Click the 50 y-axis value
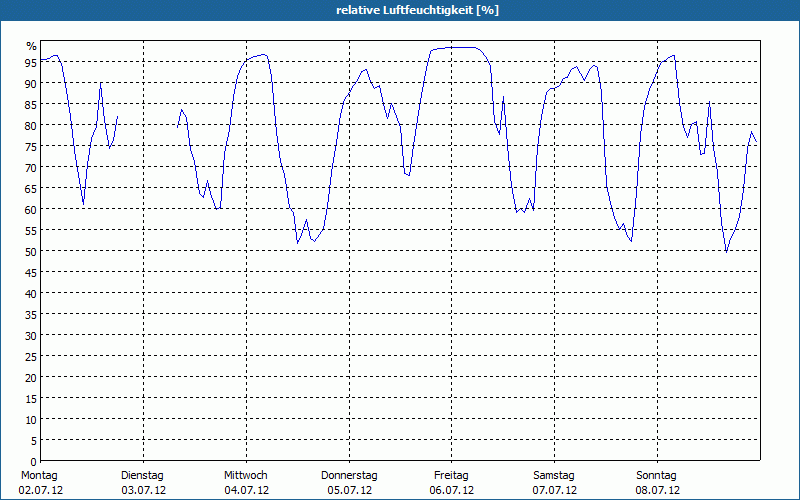800x500 pixels. pyautogui.click(x=31, y=252)
